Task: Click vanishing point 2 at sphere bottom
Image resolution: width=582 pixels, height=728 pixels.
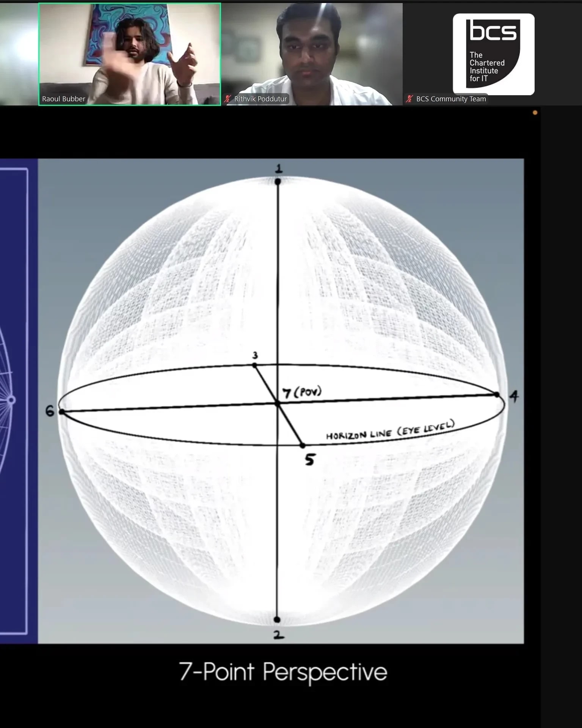Action: tap(277, 620)
